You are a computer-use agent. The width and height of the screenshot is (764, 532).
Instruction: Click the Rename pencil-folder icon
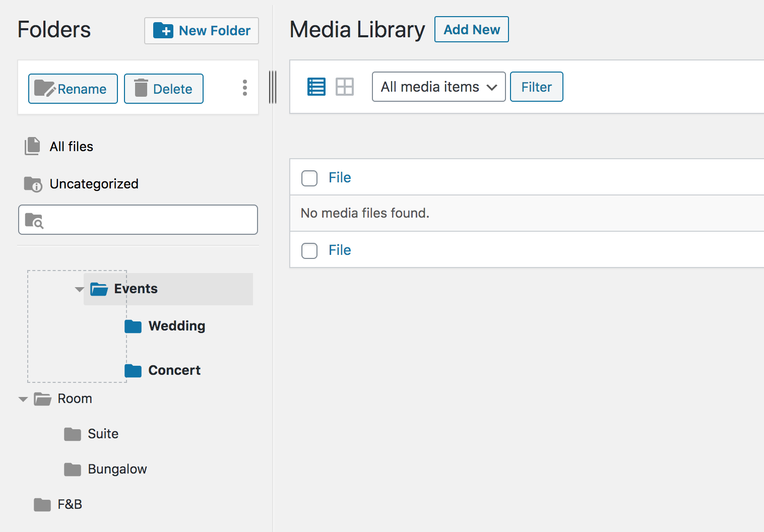click(45, 88)
